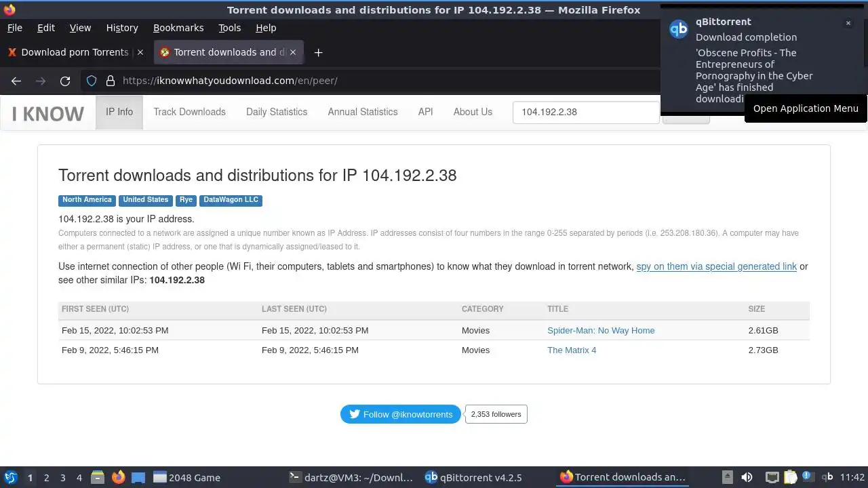868x488 pixels.
Task: Click the qBittorrent system tray icon
Action: click(827, 477)
